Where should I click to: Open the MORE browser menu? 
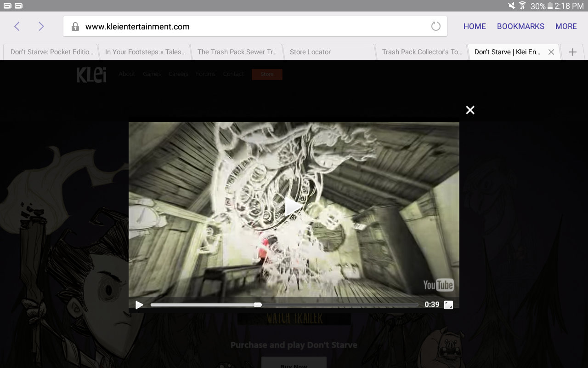[566, 26]
